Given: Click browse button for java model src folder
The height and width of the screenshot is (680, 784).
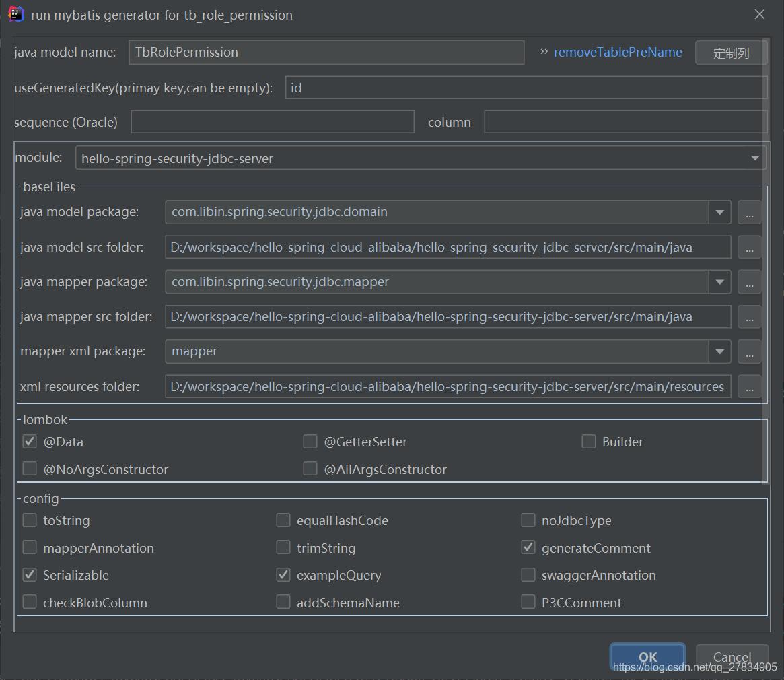Looking at the screenshot, I should pyautogui.click(x=749, y=247).
